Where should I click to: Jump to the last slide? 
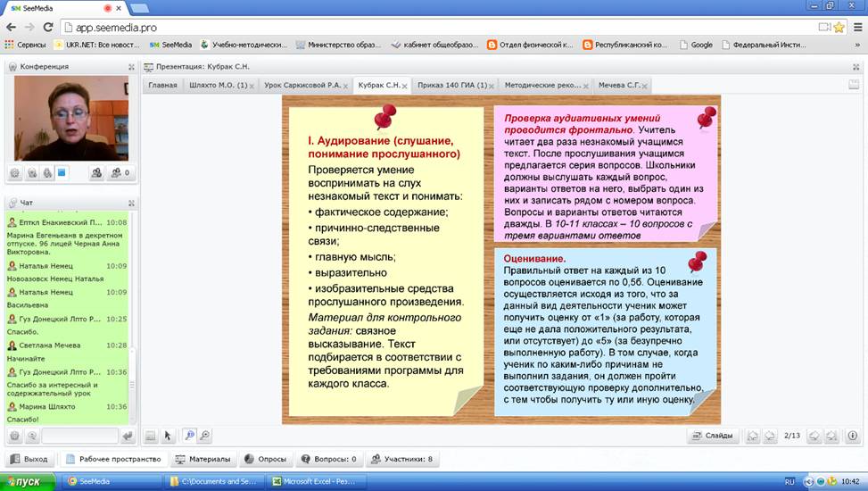tap(831, 437)
